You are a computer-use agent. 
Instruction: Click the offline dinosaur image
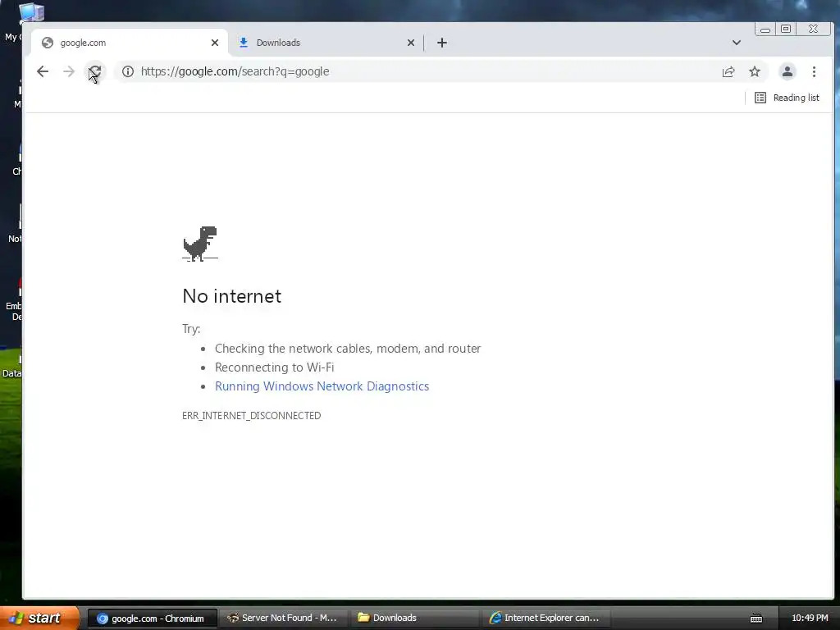tap(200, 244)
